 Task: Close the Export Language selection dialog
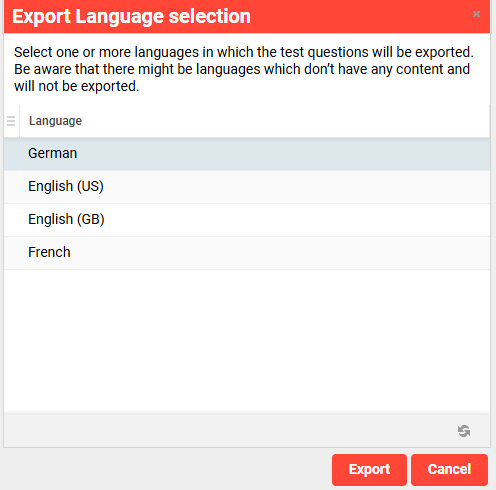pos(476,14)
